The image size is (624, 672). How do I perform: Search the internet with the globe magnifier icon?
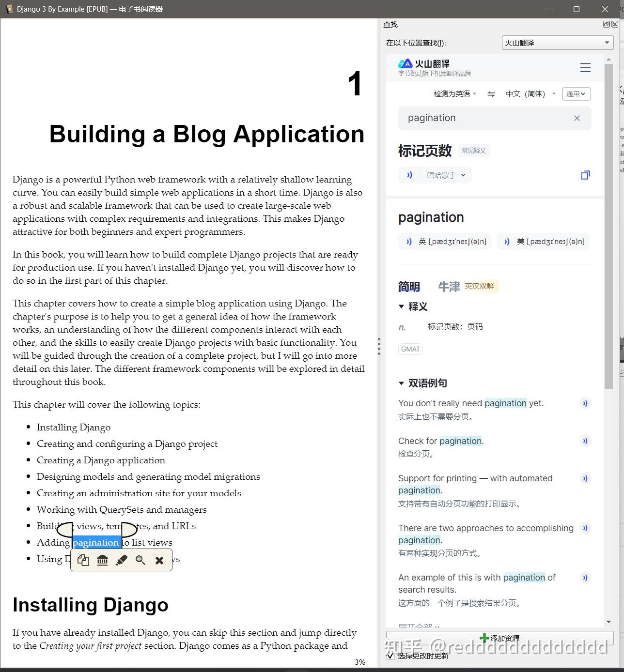(x=140, y=560)
